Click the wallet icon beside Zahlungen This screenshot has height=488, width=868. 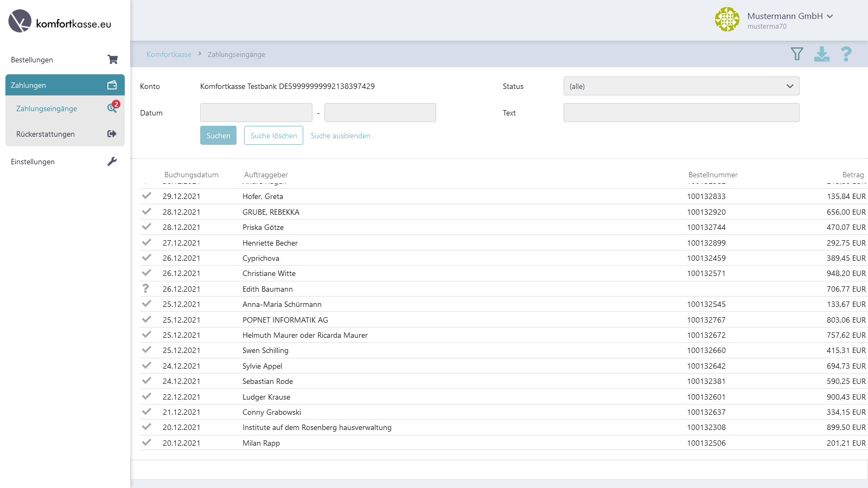click(112, 85)
